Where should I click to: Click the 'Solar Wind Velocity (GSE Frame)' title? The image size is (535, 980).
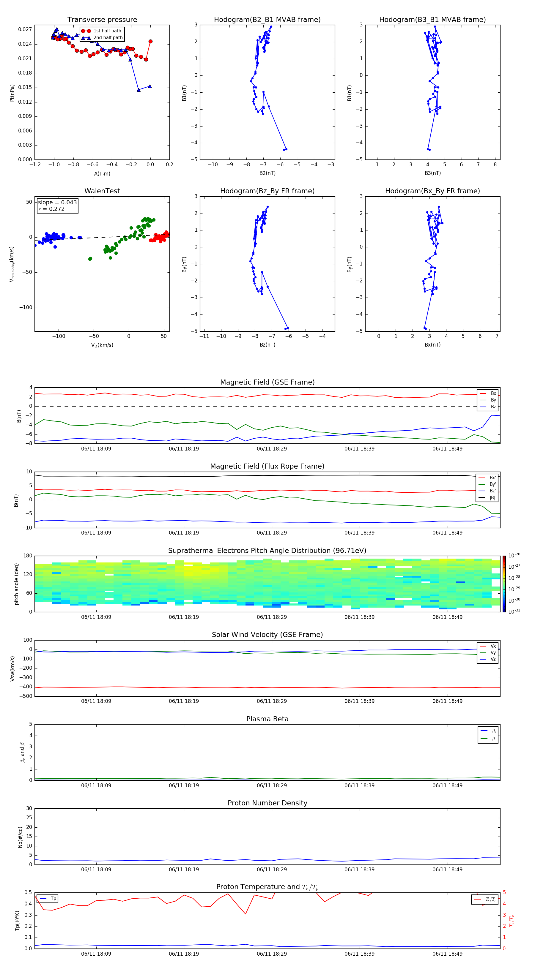point(267,635)
